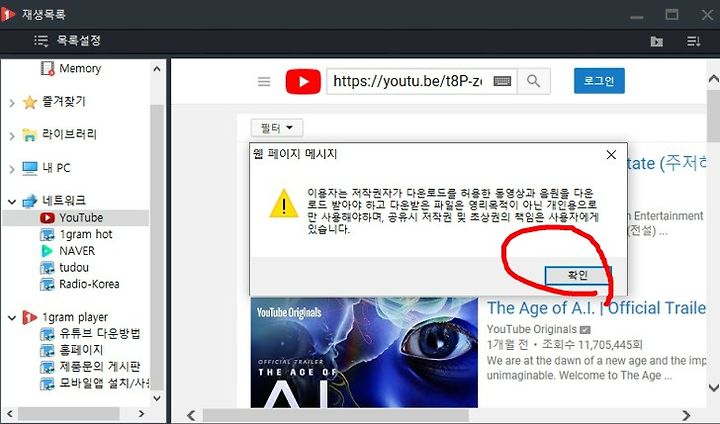Open the YouTube hamburger menu
Viewport: 720px width, 424px height.
point(264,82)
